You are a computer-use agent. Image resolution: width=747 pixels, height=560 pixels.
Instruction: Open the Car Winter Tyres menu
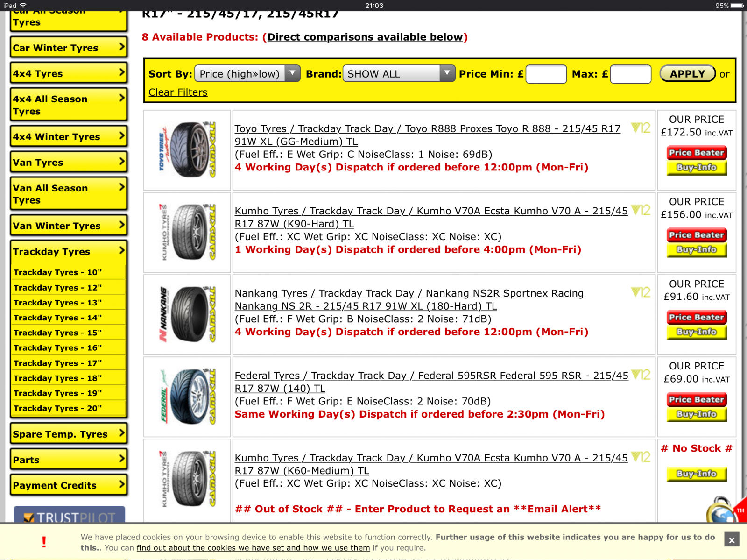(x=68, y=48)
